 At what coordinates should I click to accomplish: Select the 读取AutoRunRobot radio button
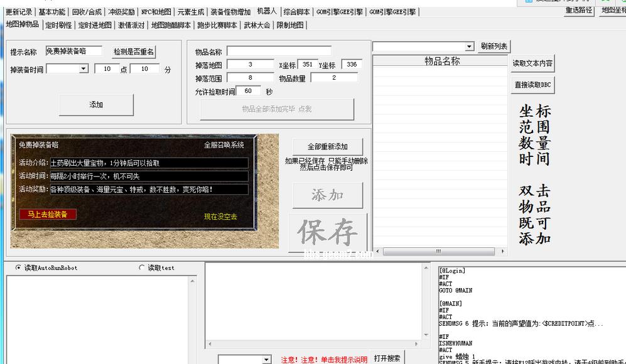[19, 267]
